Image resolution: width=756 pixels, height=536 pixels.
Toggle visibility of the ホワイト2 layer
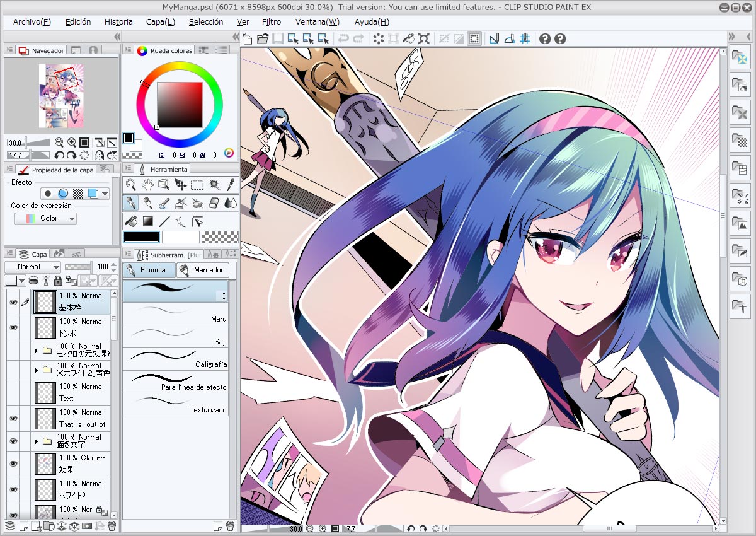coord(13,489)
